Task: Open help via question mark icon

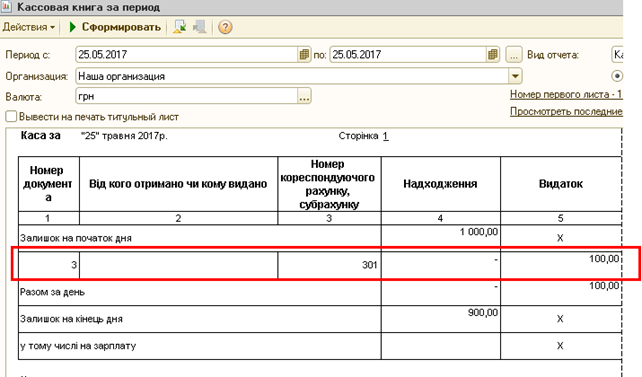Action: coord(225,27)
